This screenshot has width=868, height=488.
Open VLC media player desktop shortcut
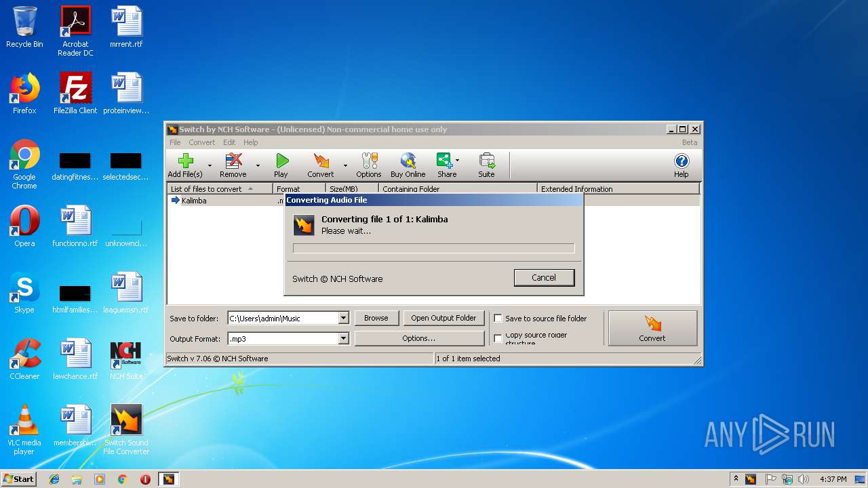[24, 430]
